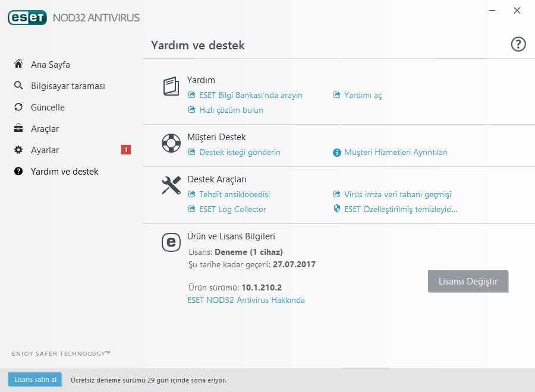
Task: Click the Müşteri Destek section heading
Action: (x=216, y=137)
